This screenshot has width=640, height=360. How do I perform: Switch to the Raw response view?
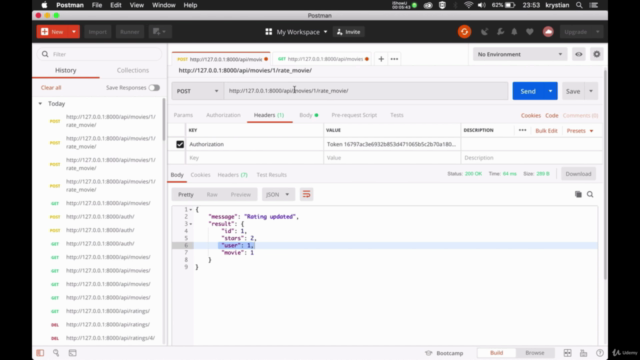click(212, 195)
